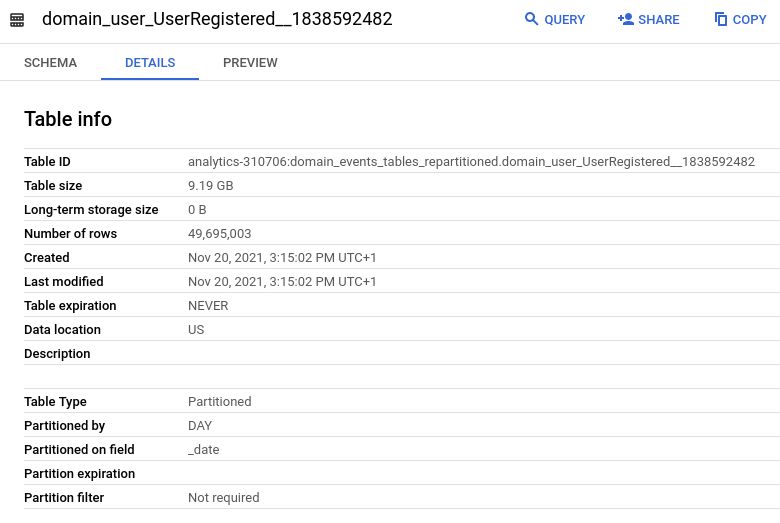This screenshot has width=780, height=523.
Task: Click the Created timestamp value
Action: coord(282,258)
